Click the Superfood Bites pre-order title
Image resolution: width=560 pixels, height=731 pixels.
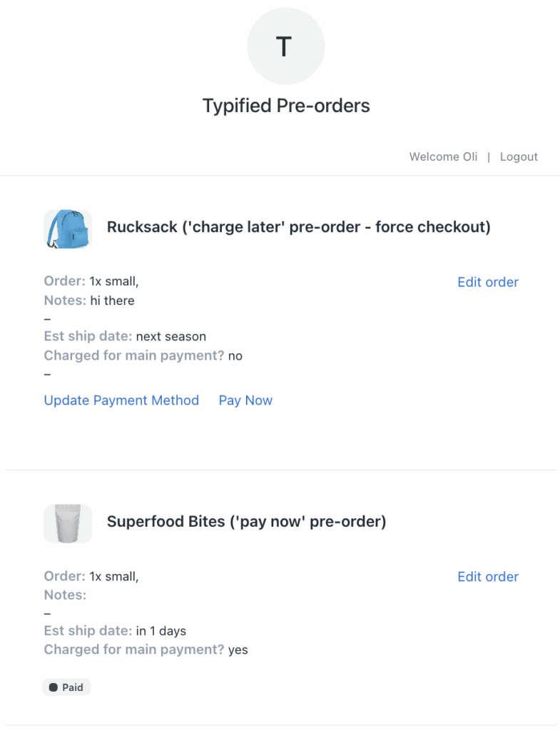tap(246, 522)
